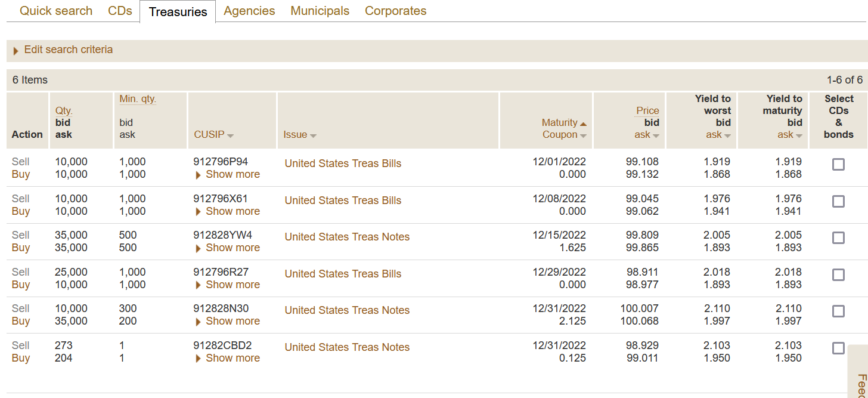Click the Issue column sort arrow icon
The height and width of the screenshot is (398, 868).
point(313,135)
